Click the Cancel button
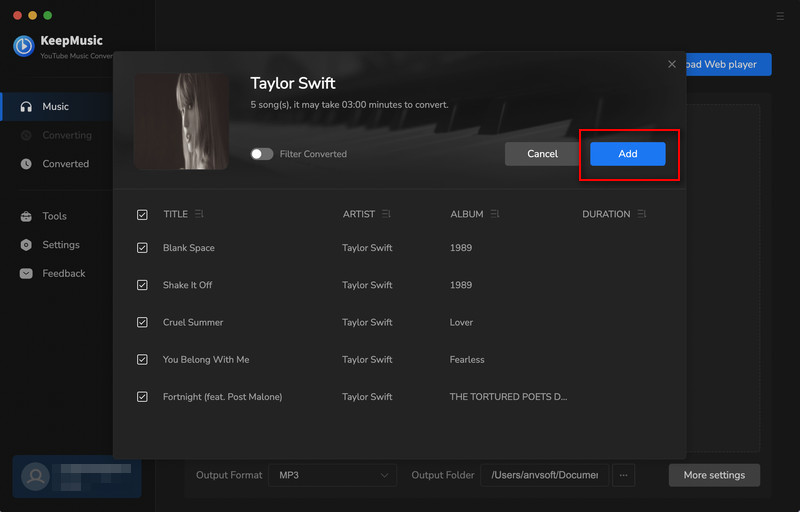This screenshot has width=800, height=512. [x=542, y=153]
